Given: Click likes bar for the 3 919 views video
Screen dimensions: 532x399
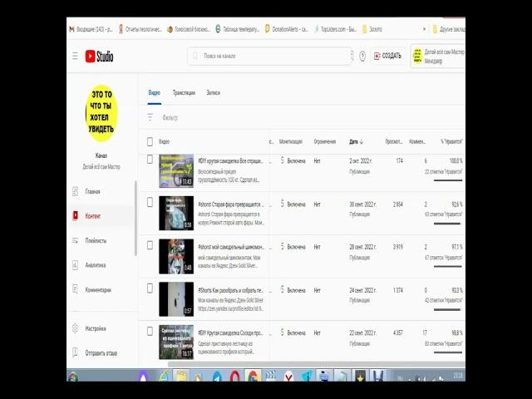Looking at the screenshot, I should pos(448,267).
